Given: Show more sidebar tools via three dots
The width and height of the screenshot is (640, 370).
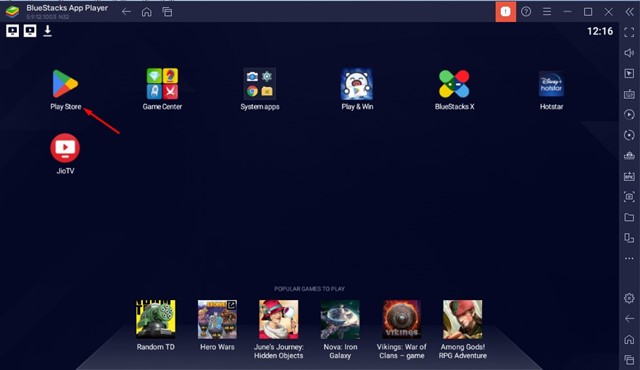Looking at the screenshot, I should click(629, 258).
